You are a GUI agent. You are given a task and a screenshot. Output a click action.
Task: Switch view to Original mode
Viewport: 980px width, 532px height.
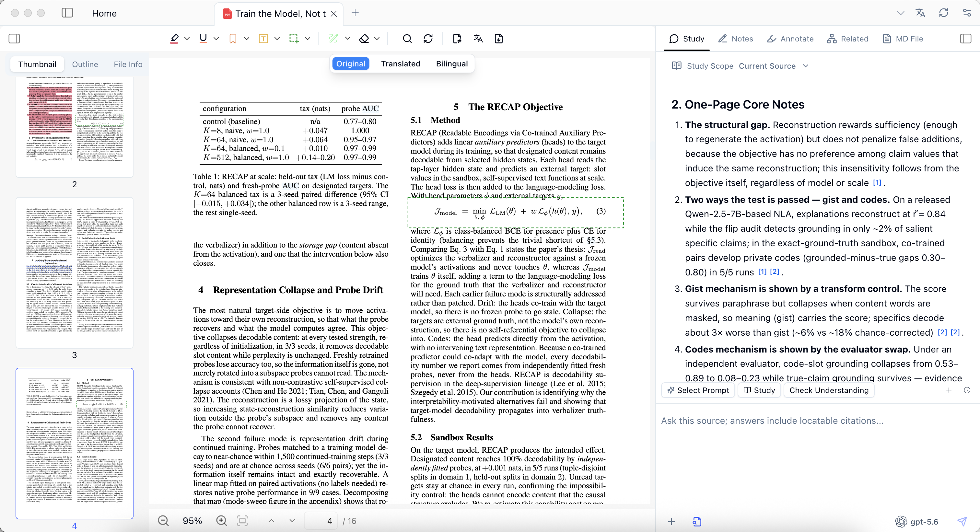pyautogui.click(x=350, y=64)
